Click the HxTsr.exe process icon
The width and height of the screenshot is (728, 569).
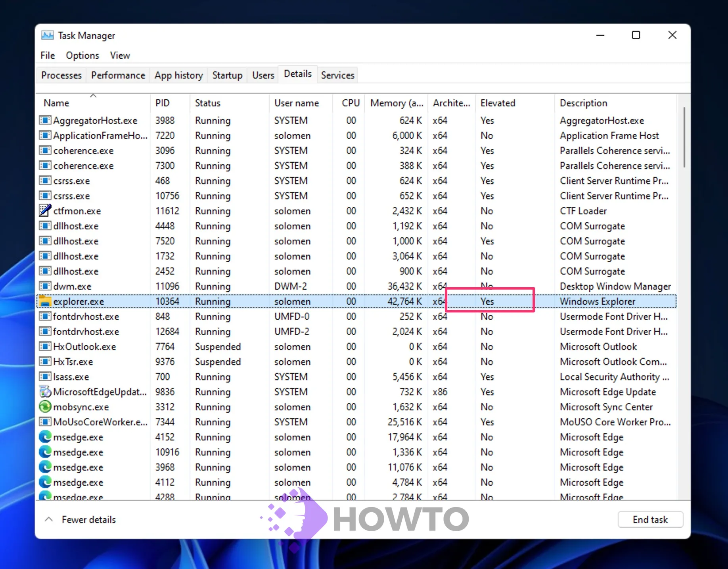45,361
